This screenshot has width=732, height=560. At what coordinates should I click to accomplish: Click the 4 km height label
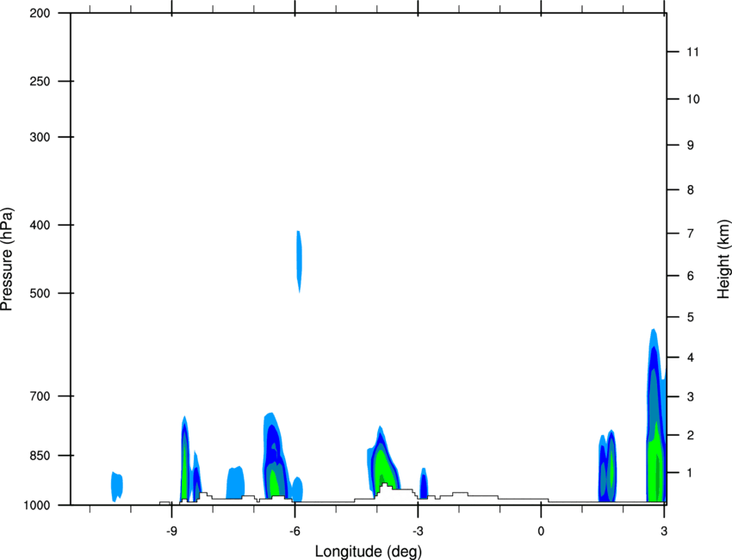pyautogui.click(x=691, y=358)
